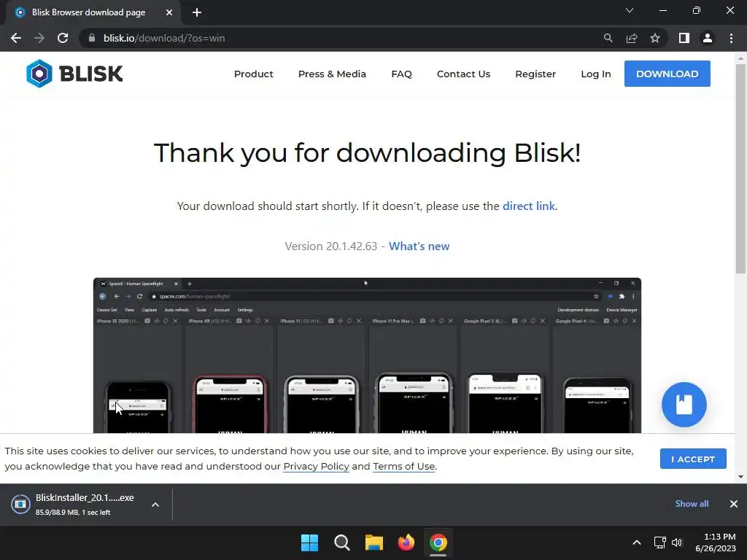
Task: Bookmark this page with the star icon
Action: point(655,38)
